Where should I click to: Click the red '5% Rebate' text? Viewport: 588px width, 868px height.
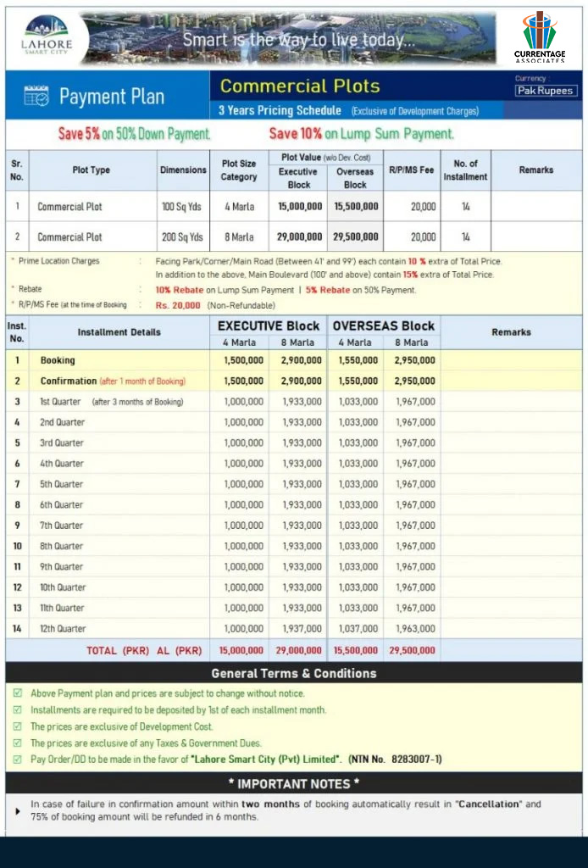pos(327,290)
